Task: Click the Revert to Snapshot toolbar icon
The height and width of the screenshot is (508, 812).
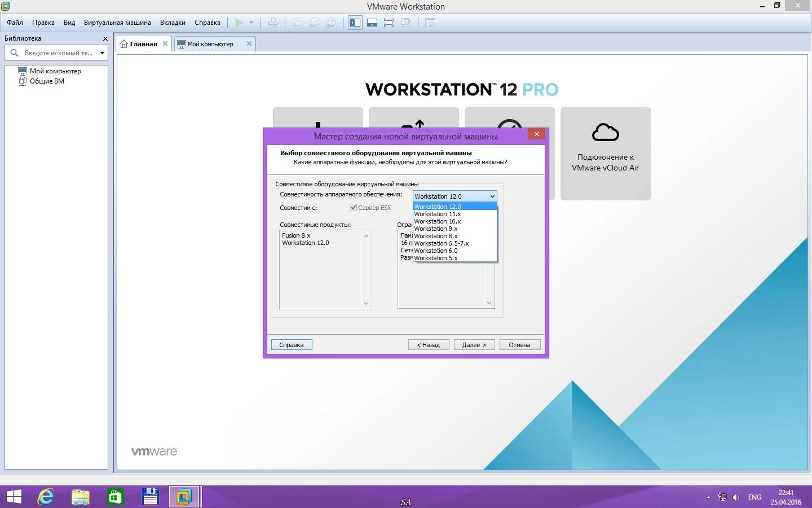Action: point(314,23)
